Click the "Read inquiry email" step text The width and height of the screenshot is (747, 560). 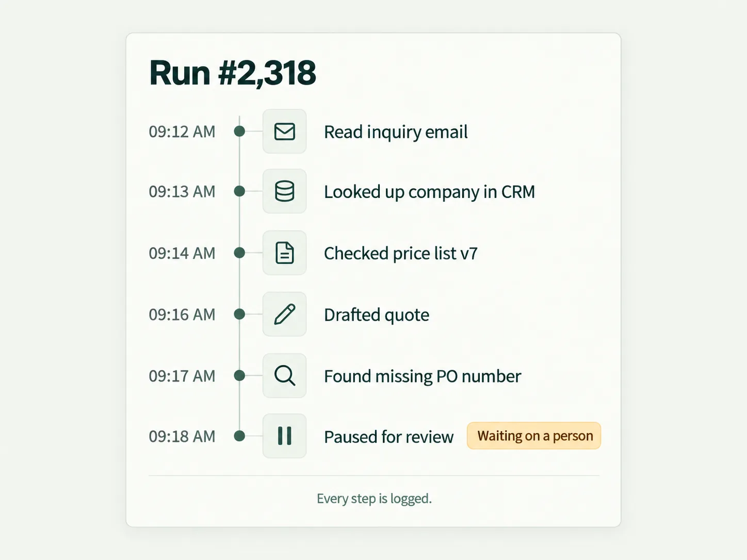(x=396, y=132)
